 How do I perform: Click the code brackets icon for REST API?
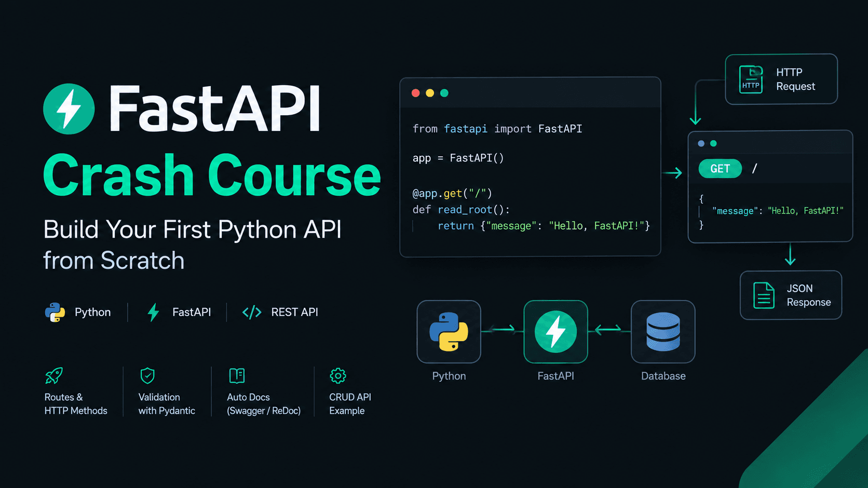[252, 313]
